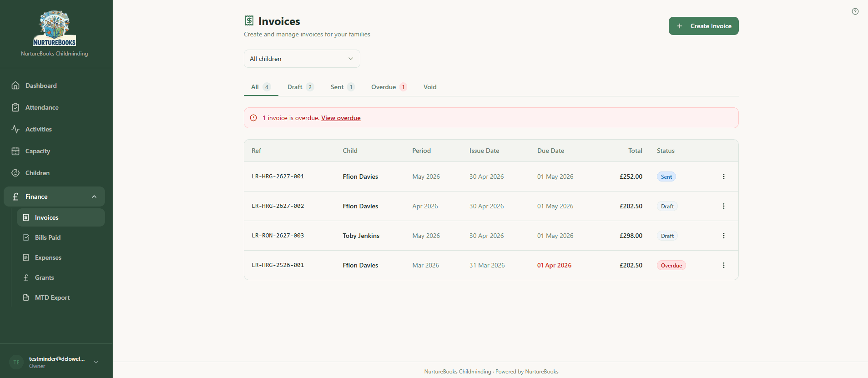Viewport: 868px width, 378px height.
Task: Click the Children face icon
Action: point(15,173)
